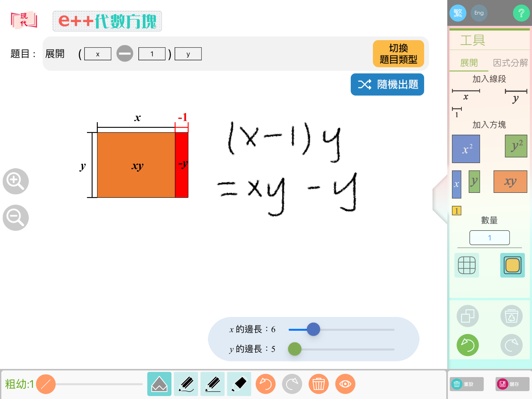Add an x line segment
532x399 pixels.
(466, 94)
